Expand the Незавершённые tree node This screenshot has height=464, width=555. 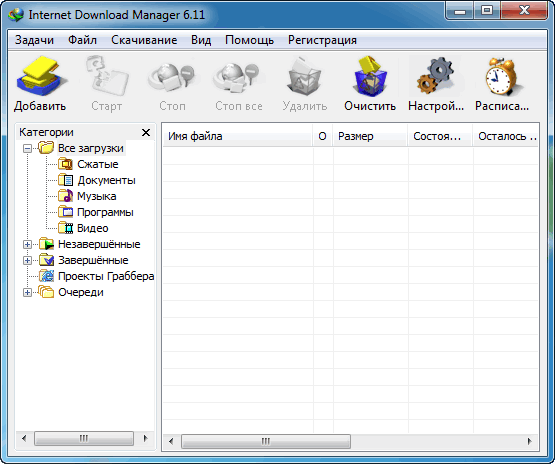[x=27, y=244]
